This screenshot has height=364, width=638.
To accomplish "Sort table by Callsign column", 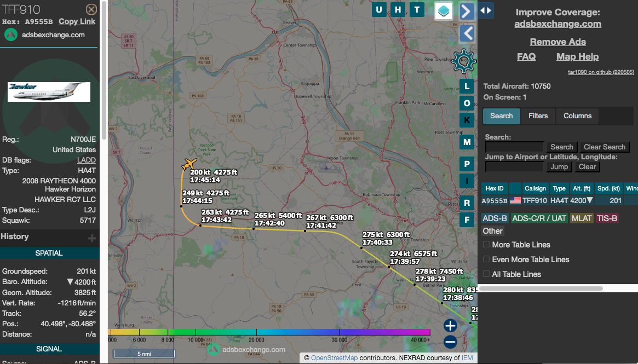I will click(535, 188).
